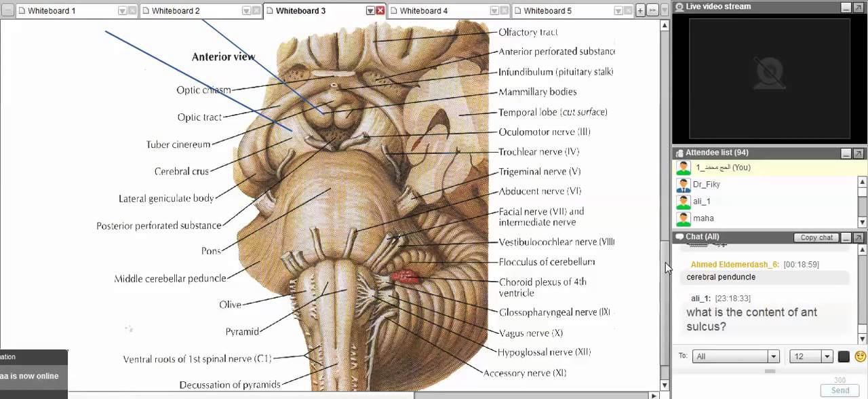The height and width of the screenshot is (399, 868).
Task: Click the 'Decussation of pyramids' label
Action: pyautogui.click(x=230, y=385)
